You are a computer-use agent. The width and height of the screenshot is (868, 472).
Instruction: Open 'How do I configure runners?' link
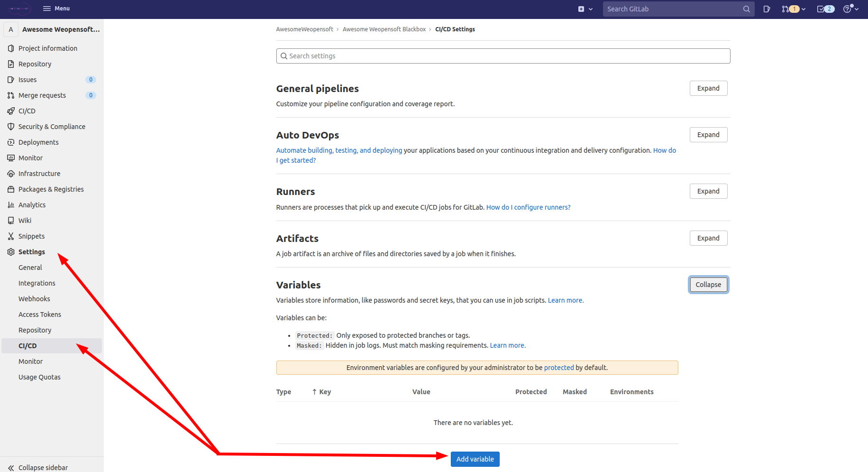coord(528,207)
